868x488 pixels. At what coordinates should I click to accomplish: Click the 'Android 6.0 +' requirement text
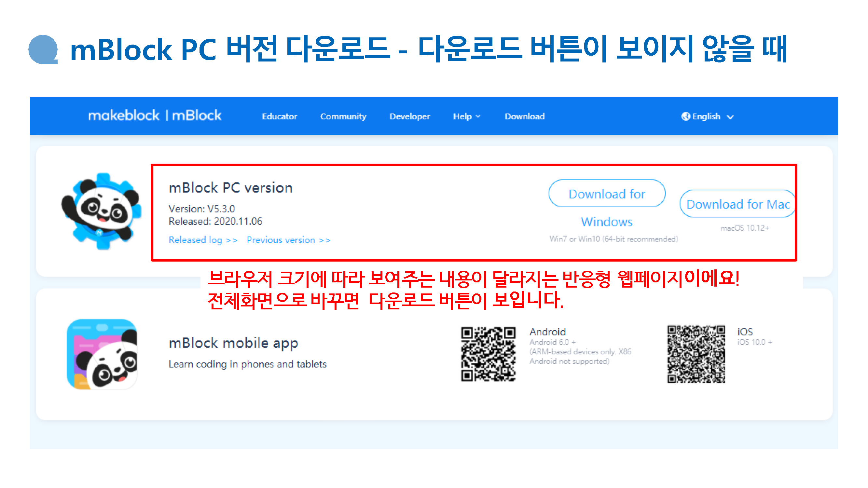click(552, 342)
